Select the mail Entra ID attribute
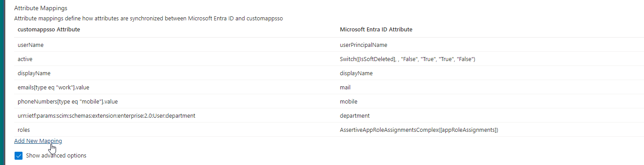This screenshot has height=165, width=644. (x=345, y=88)
